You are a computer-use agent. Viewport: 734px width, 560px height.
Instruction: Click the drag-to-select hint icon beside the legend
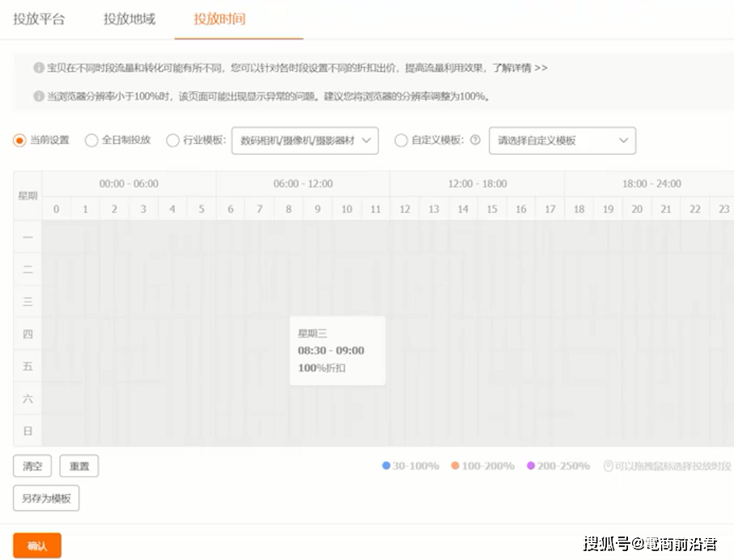[x=608, y=466]
